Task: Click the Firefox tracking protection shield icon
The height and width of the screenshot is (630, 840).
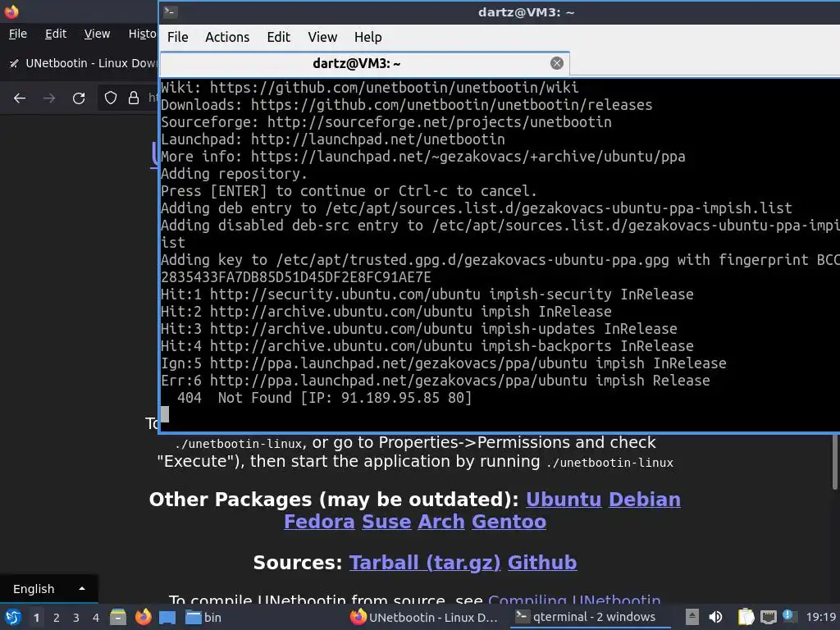Action: pos(111,98)
